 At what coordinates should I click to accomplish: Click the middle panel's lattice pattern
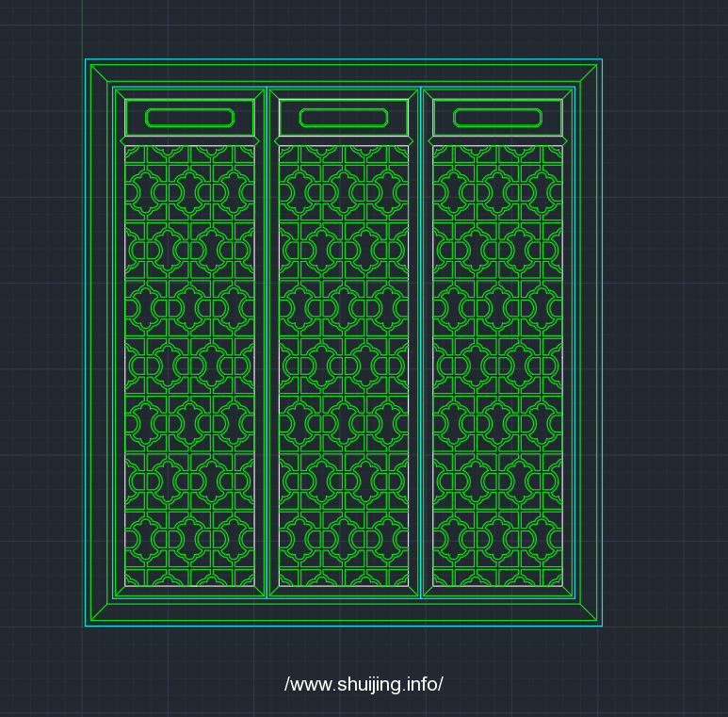[x=344, y=366]
